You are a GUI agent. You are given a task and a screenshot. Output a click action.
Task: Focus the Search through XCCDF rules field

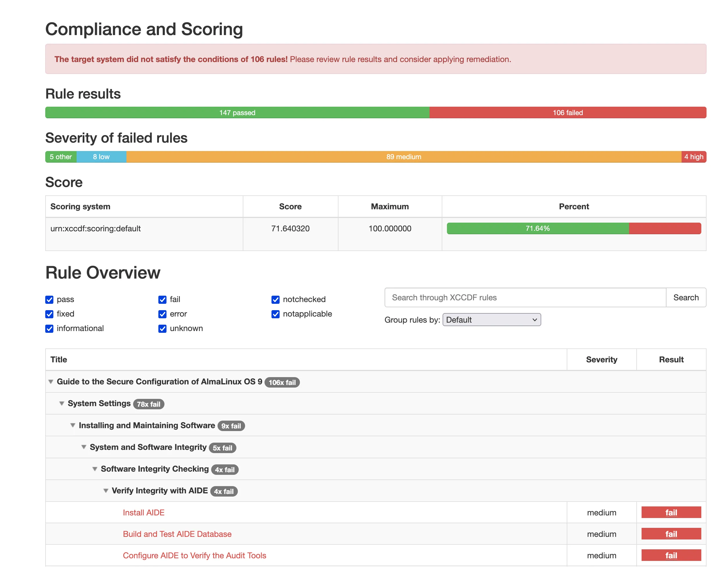point(525,297)
